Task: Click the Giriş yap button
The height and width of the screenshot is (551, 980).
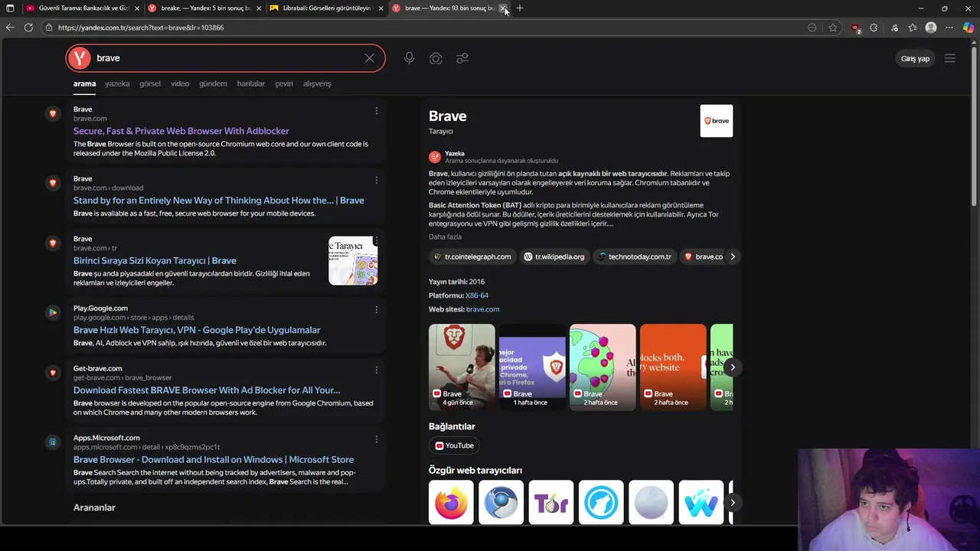Action: coord(915,58)
